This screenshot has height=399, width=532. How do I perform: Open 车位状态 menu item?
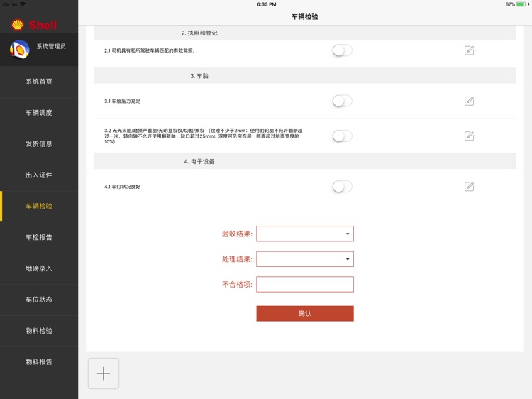39,300
